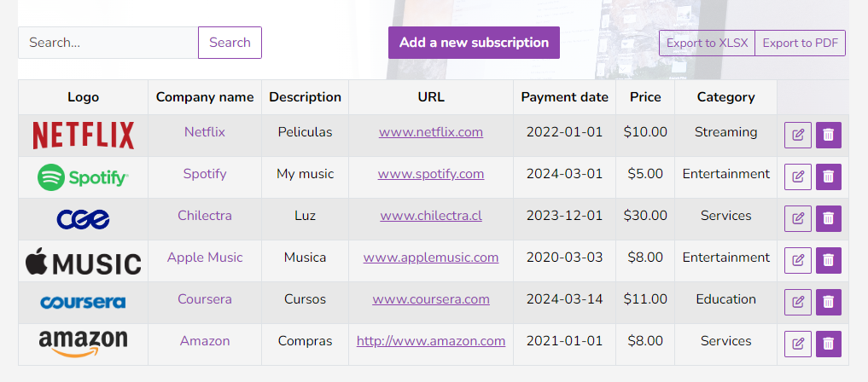
Task: Click the edit icon for Spotify
Action: [798, 177]
